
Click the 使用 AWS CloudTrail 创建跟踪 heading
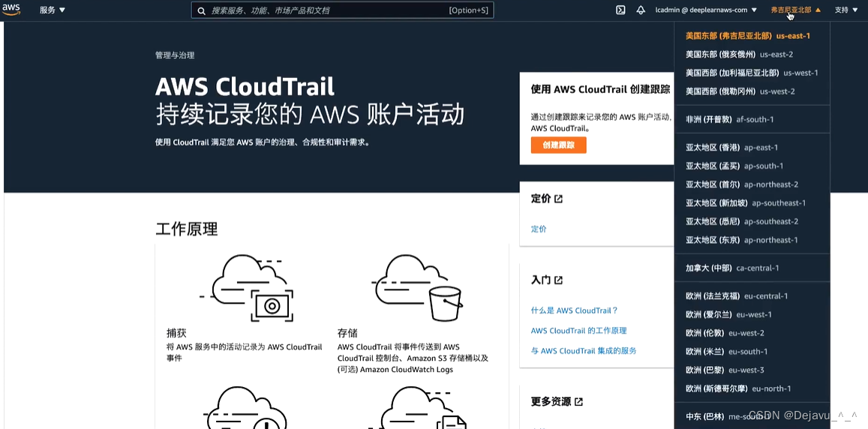[x=600, y=88]
